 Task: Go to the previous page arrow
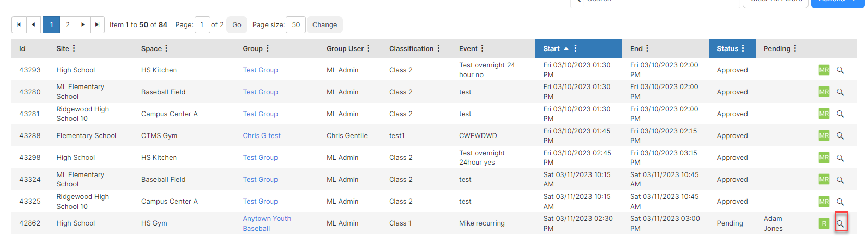34,24
